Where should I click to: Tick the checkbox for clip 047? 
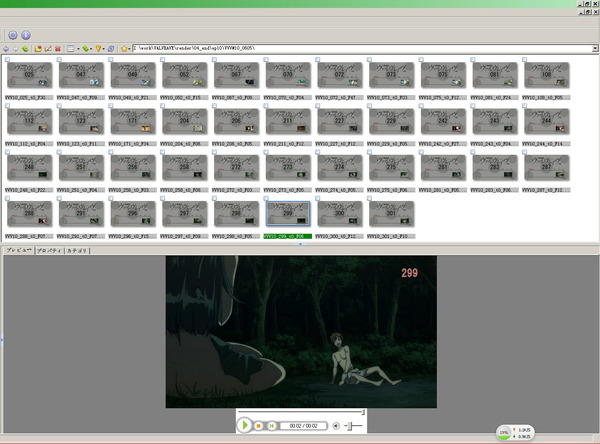click(59, 59)
